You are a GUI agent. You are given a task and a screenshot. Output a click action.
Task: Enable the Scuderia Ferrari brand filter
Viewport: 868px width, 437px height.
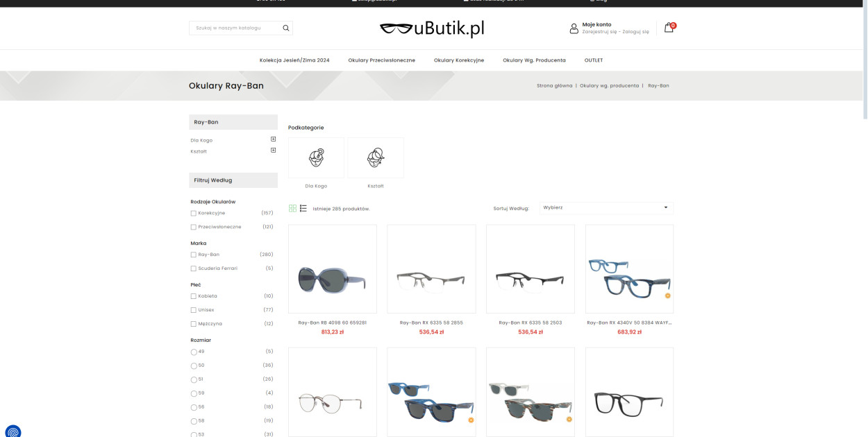point(194,268)
